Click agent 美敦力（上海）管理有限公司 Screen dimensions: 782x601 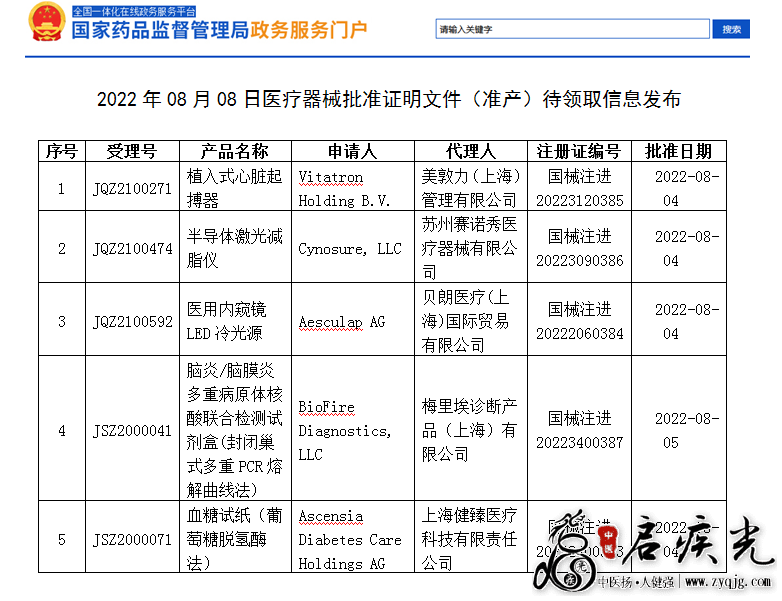click(x=471, y=188)
